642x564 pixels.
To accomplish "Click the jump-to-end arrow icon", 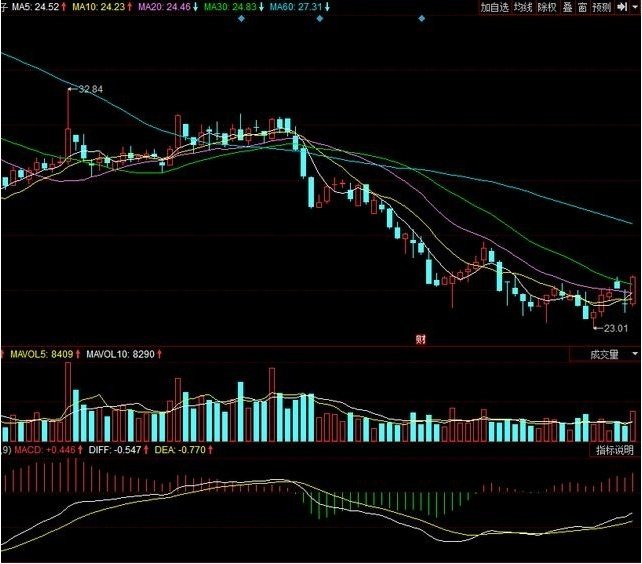I will point(620,7).
